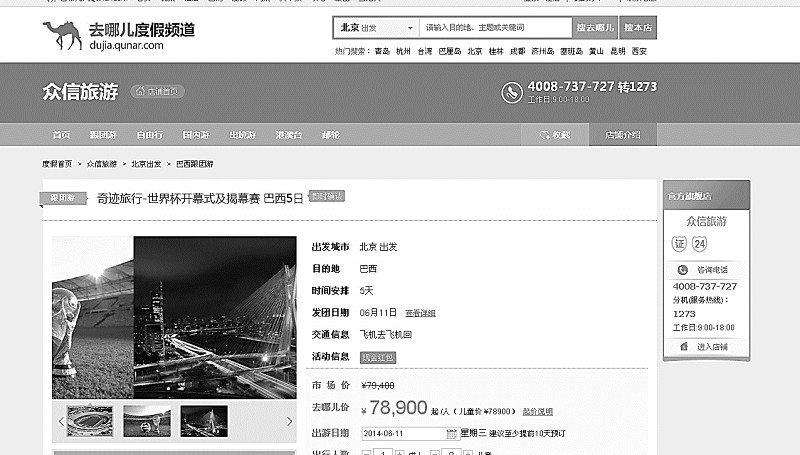Image resolution: width=800 pixels, height=455 pixels.
Task: Select hot search link 西安
Action: (639, 51)
